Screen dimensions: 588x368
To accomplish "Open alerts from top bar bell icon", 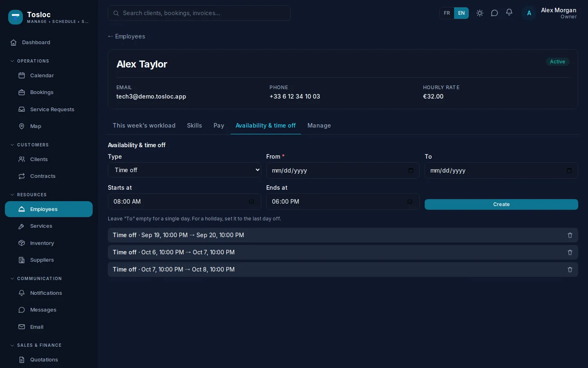I will (x=509, y=13).
